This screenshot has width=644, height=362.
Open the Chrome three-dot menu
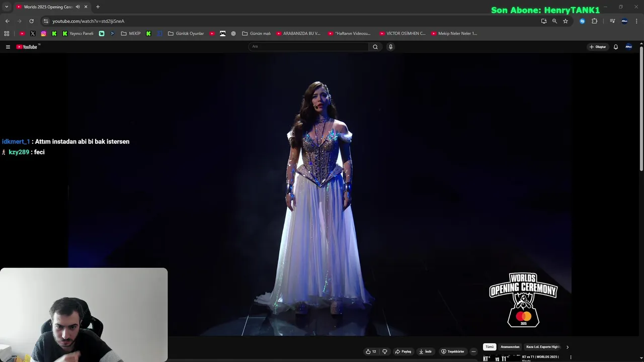[636, 21]
